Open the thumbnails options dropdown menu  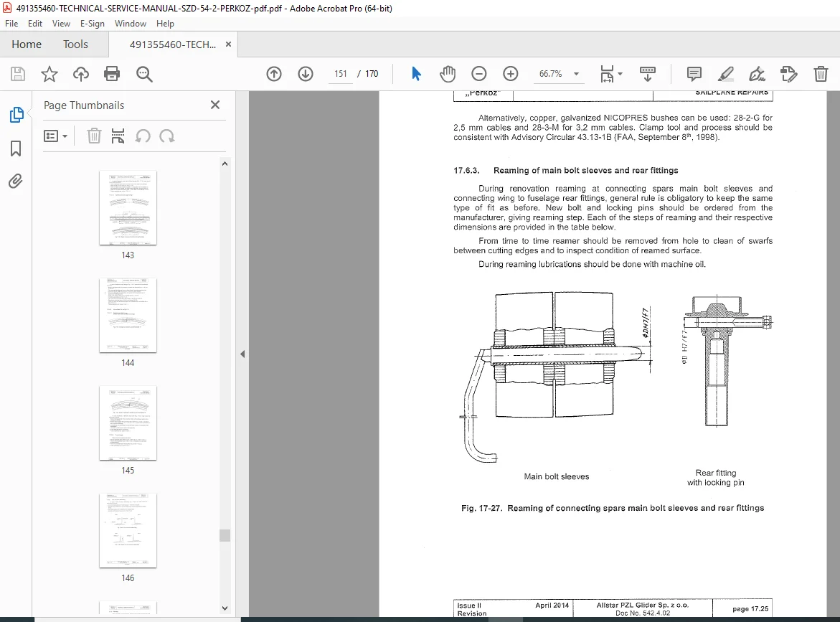(55, 136)
